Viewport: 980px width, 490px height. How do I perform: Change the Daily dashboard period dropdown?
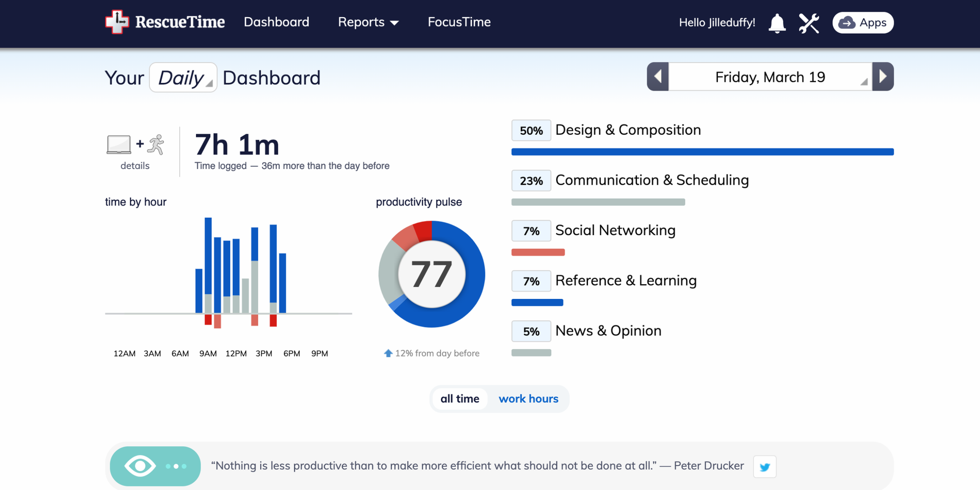pos(183,77)
